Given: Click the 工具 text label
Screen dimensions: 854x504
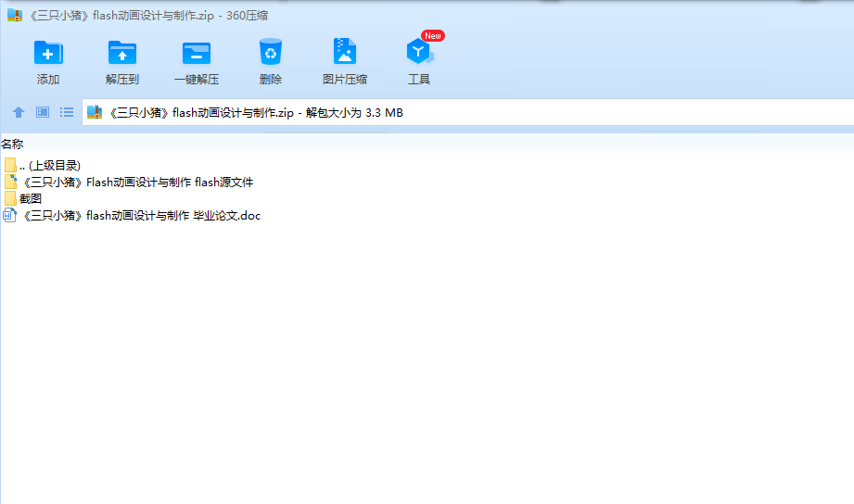Looking at the screenshot, I should click(x=419, y=80).
